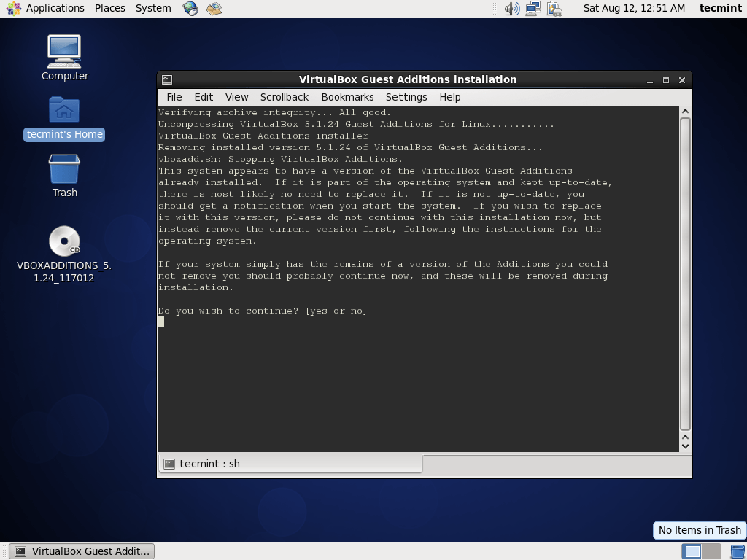This screenshot has width=747, height=560.
Task: Open the Bookmarks menu in terminal
Action: [347, 97]
